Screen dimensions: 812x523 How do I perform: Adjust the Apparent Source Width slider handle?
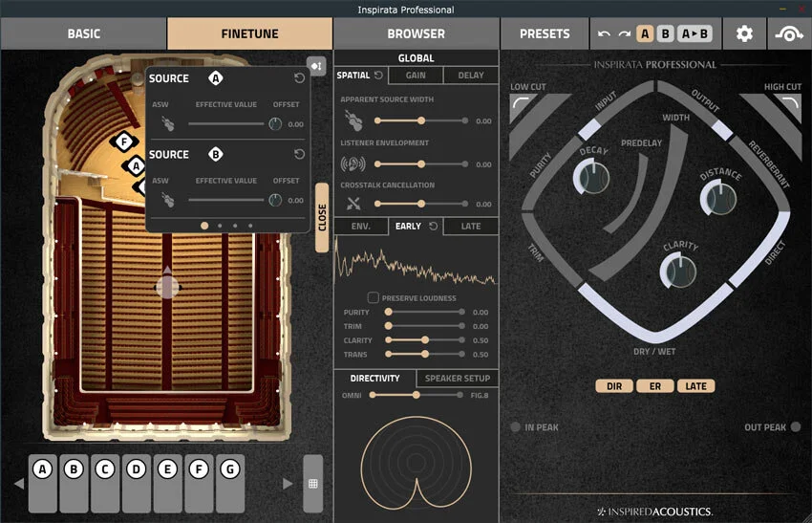tap(421, 120)
